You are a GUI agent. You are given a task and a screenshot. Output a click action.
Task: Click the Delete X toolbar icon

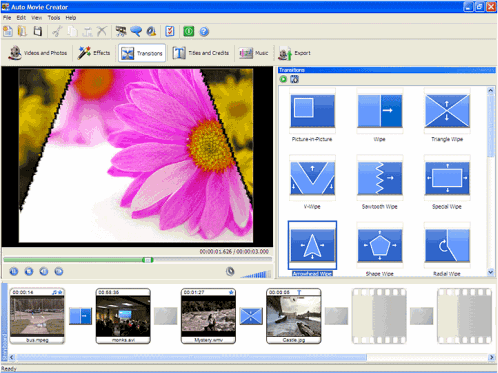[x=102, y=32]
